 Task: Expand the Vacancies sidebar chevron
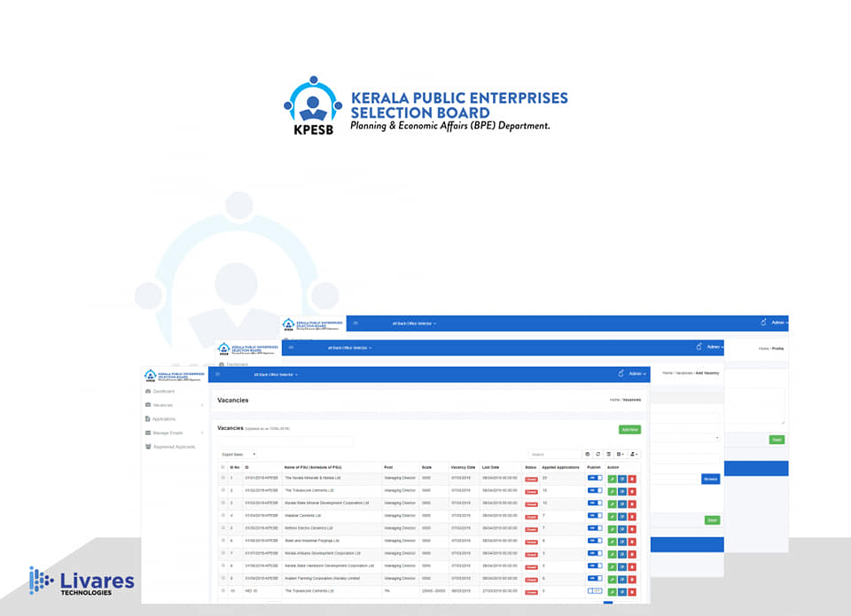coord(202,405)
